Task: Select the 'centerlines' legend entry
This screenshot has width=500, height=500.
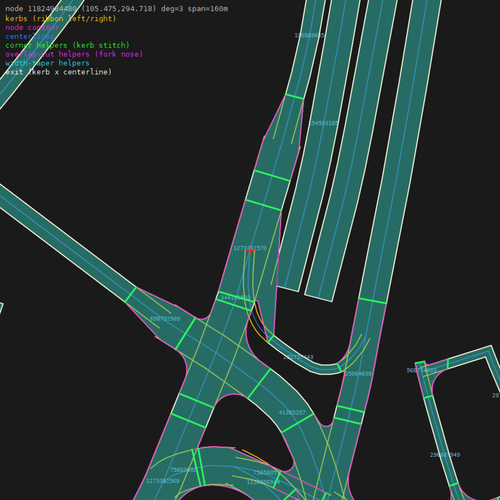Action: [x=30, y=36]
